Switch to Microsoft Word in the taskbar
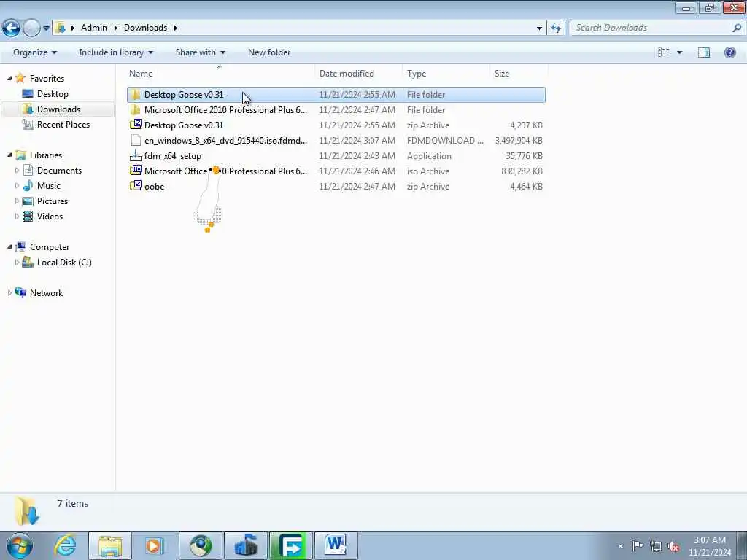Screen dimensions: 747x560 pos(336,545)
